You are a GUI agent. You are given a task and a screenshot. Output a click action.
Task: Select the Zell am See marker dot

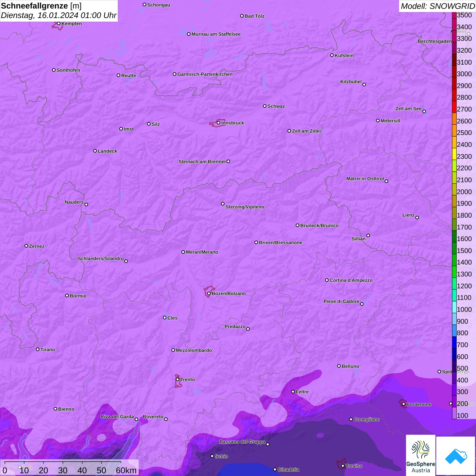[424, 112]
